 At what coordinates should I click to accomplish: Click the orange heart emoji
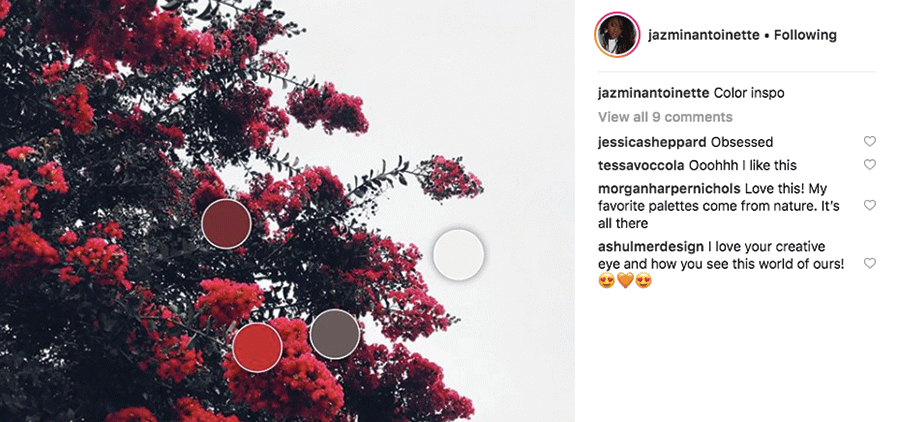[x=625, y=281]
